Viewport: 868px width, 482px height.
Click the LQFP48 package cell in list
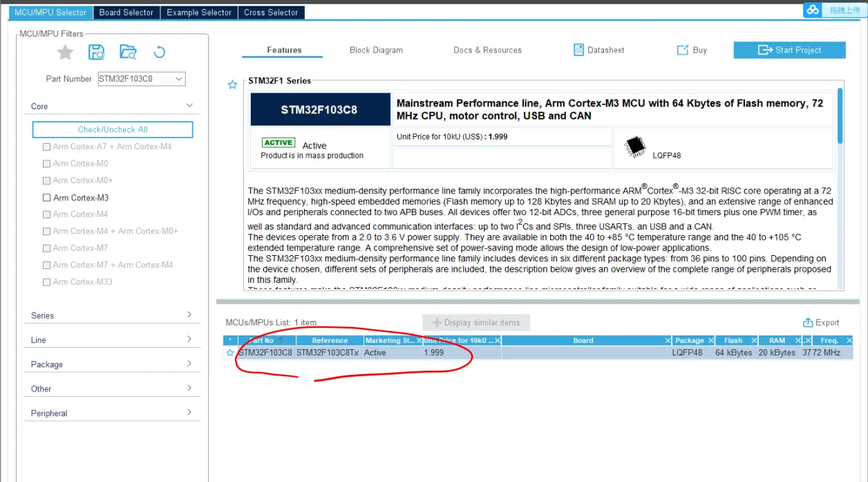click(x=687, y=353)
